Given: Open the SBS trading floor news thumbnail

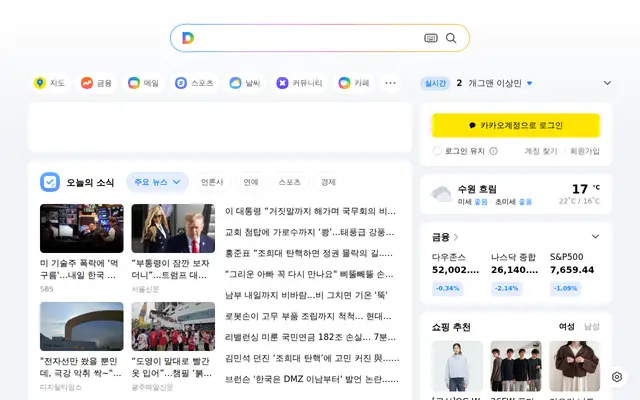Looking at the screenshot, I should pyautogui.click(x=82, y=229).
